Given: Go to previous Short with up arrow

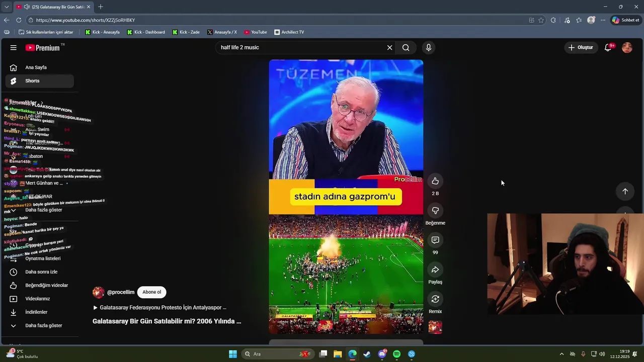Looking at the screenshot, I should coord(625,192).
